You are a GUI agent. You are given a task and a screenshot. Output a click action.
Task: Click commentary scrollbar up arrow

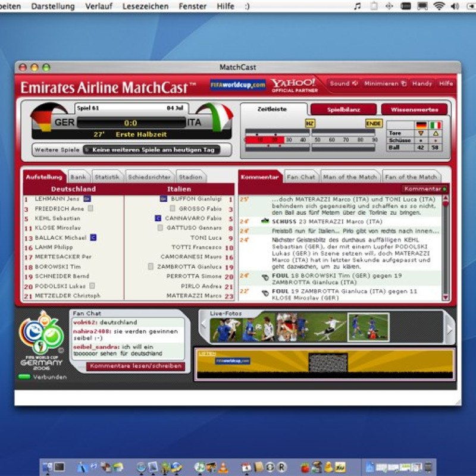(446, 198)
